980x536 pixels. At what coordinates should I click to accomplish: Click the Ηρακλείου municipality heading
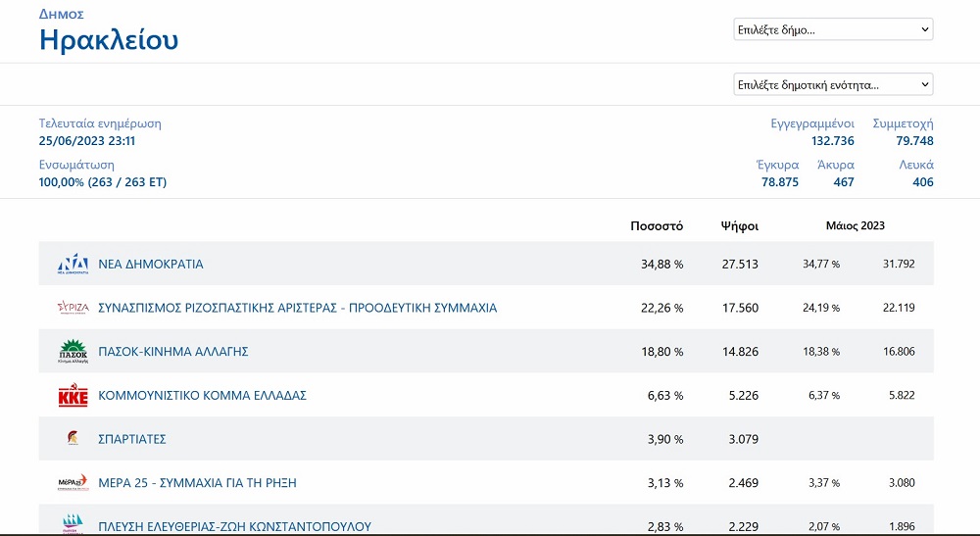point(109,40)
